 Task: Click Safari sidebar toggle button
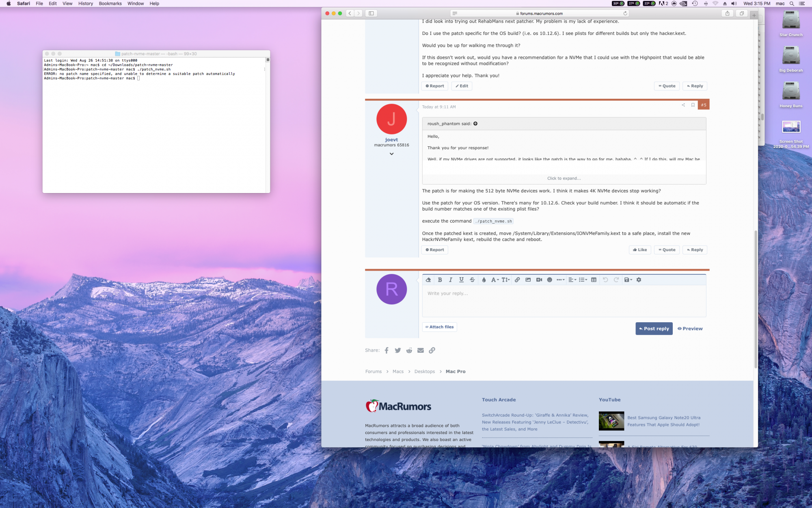pyautogui.click(x=371, y=13)
